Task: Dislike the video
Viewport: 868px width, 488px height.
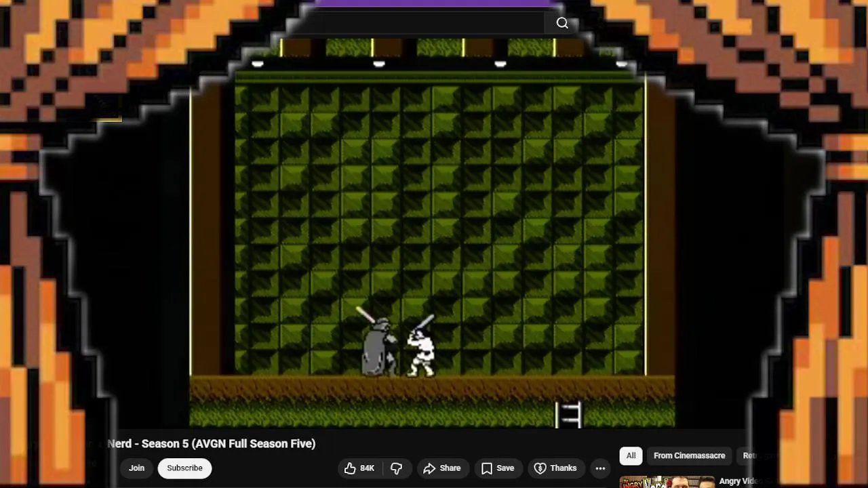Action: pos(397,468)
